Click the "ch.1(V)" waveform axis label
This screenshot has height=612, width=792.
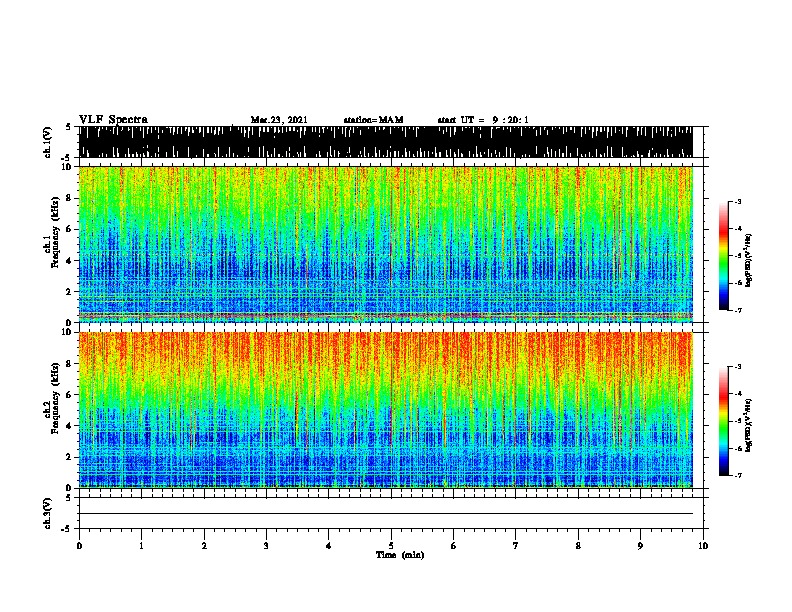pyautogui.click(x=47, y=142)
